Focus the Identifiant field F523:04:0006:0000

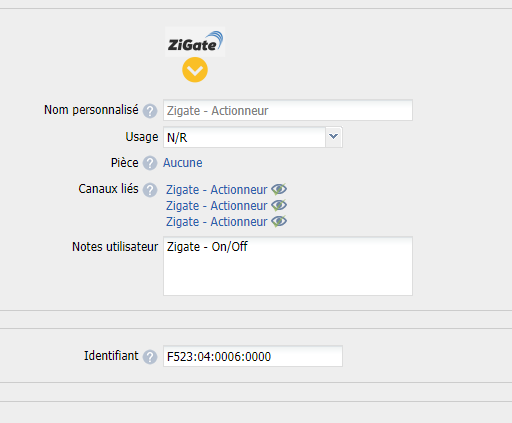(253, 356)
